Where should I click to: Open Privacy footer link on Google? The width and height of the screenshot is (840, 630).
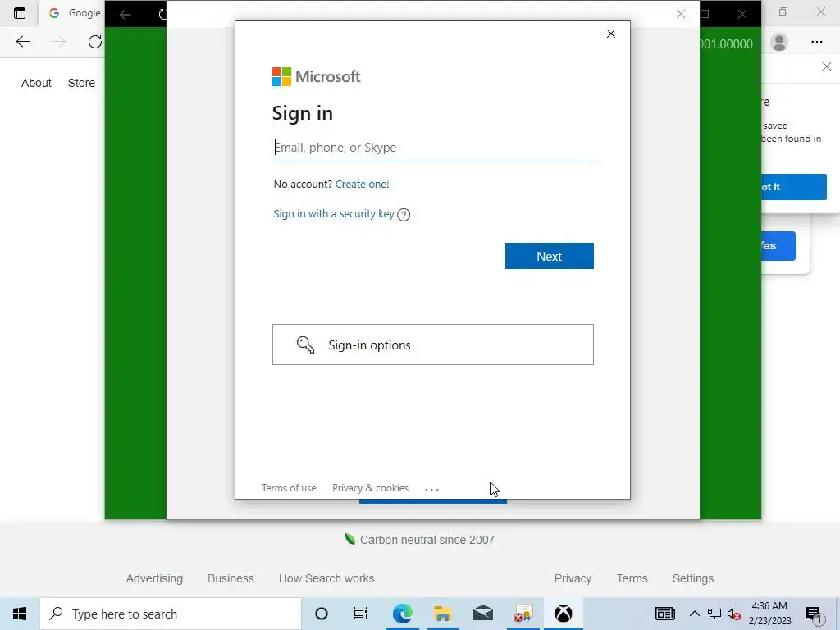coord(573,578)
